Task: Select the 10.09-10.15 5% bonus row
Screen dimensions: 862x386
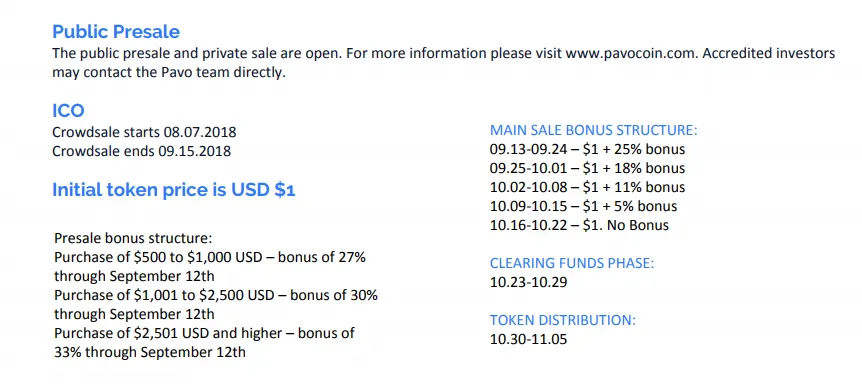Action: pyautogui.click(x=583, y=206)
